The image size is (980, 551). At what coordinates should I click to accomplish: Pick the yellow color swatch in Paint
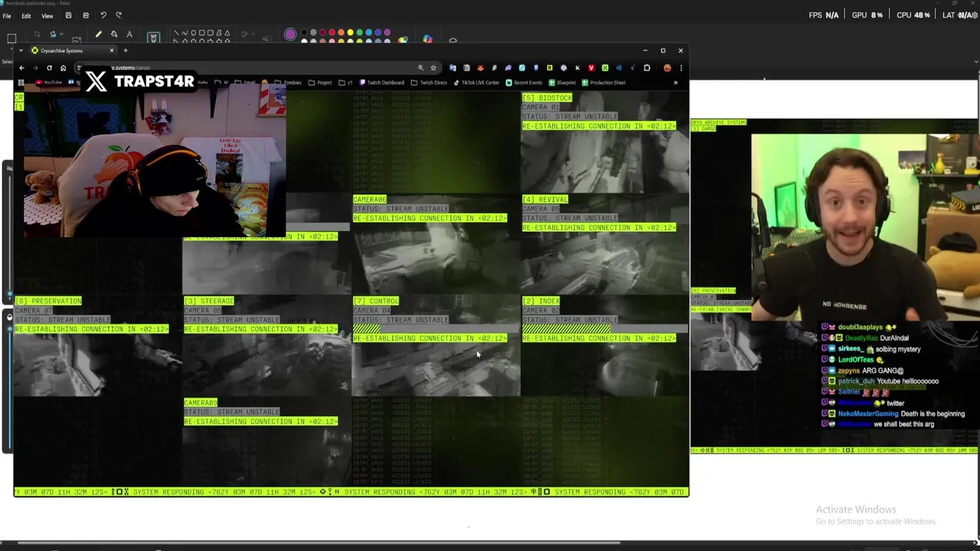pyautogui.click(x=350, y=32)
